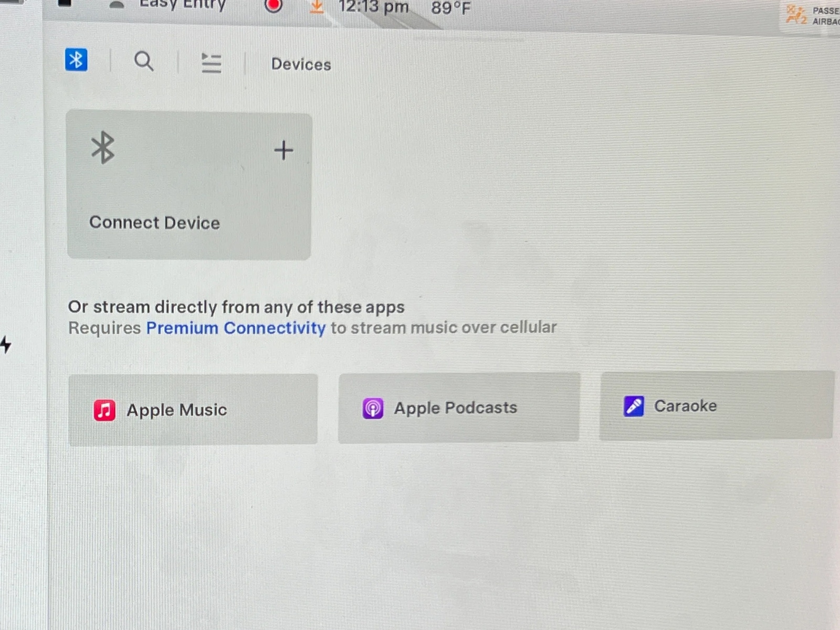Screen dimensions: 840x630
Task: Launch the Caraoke app button
Action: (717, 405)
